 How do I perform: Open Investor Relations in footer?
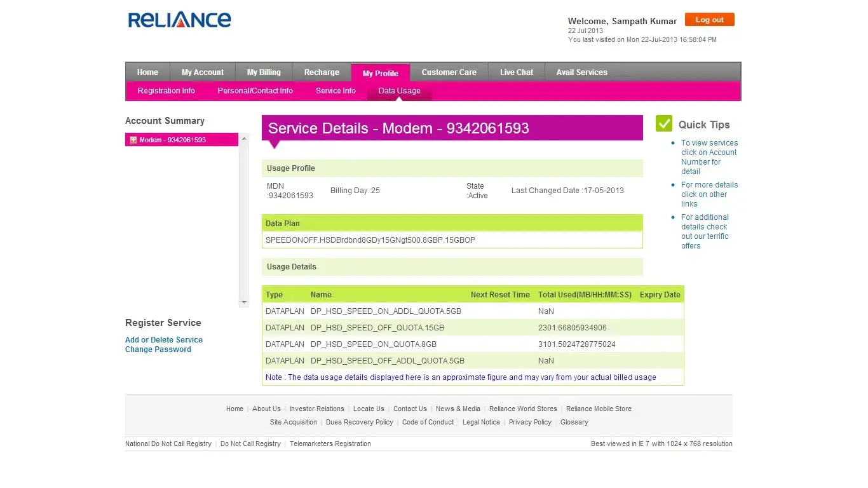coord(317,409)
